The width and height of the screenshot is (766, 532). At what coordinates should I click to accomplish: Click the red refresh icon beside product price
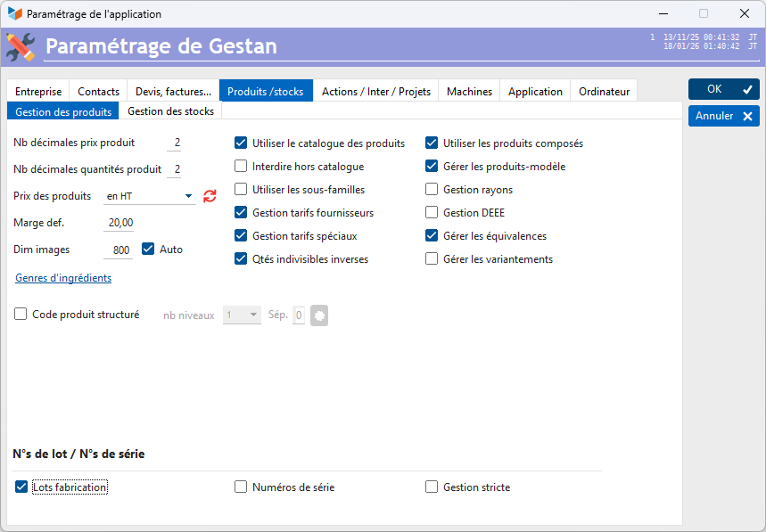[210, 196]
